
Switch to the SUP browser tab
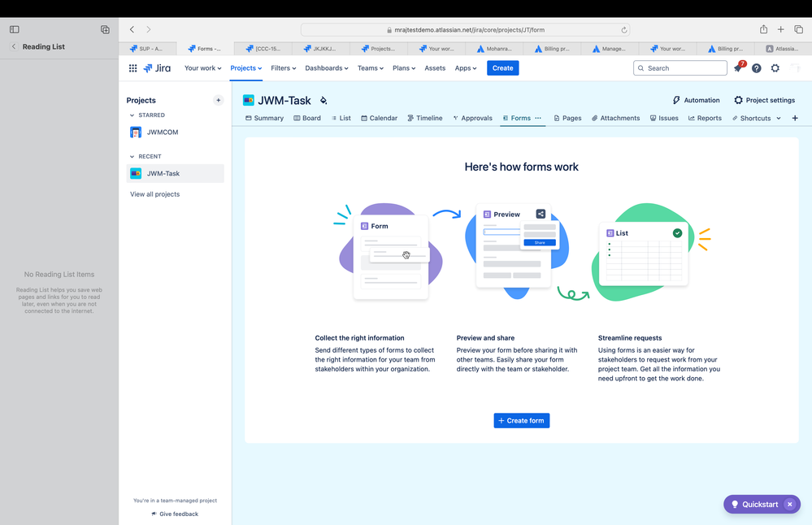pos(147,49)
